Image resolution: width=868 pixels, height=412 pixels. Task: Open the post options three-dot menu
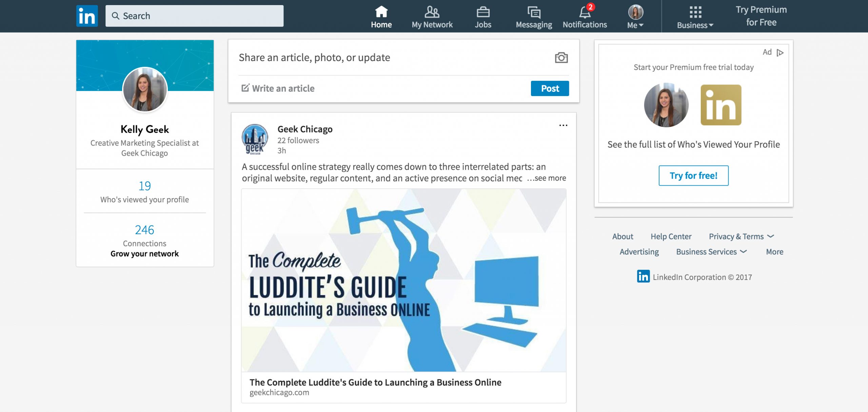[563, 125]
